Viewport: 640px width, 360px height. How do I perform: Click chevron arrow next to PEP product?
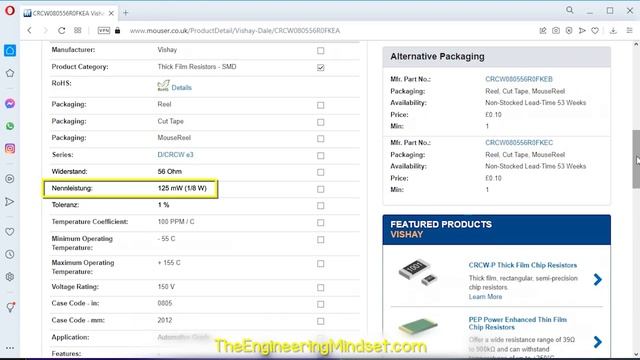[598, 342]
